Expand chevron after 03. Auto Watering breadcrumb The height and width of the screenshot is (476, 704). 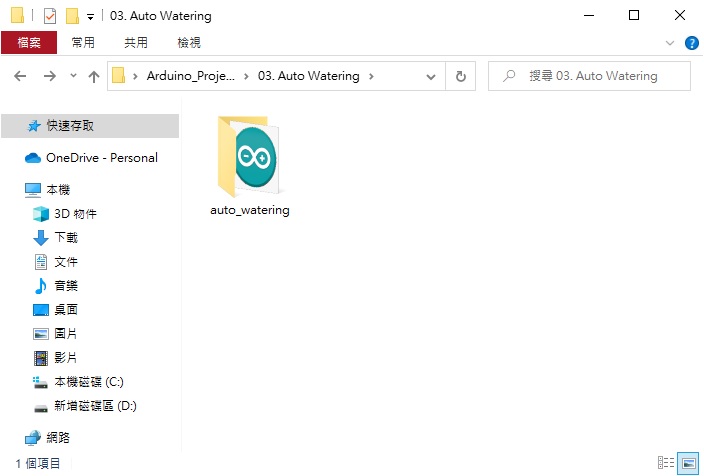tap(371, 76)
